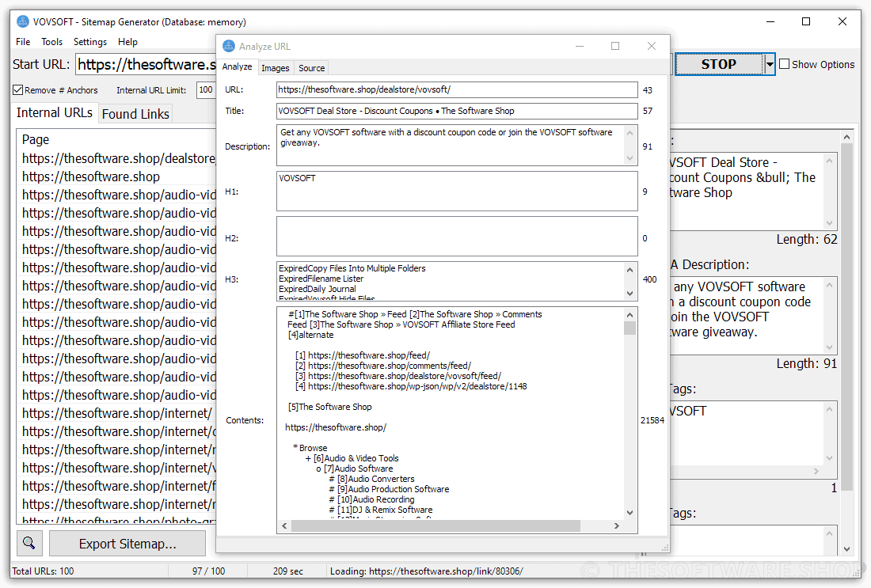Image resolution: width=871 pixels, height=588 pixels.
Task: Click the Total URLs: 100 status text
Action: point(43,571)
